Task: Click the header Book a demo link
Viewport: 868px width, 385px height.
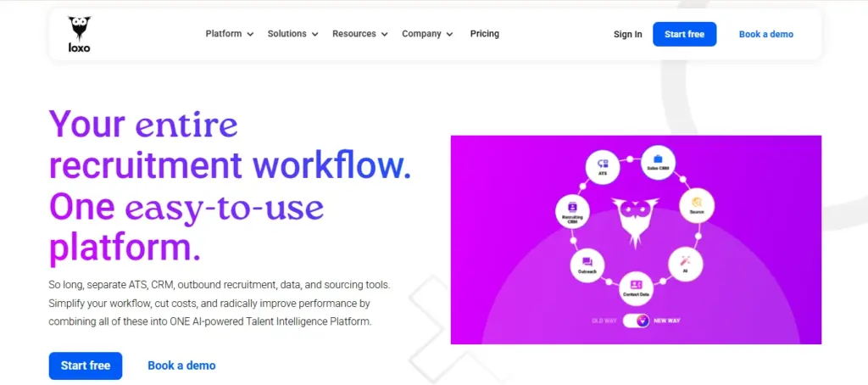Action: (x=766, y=35)
